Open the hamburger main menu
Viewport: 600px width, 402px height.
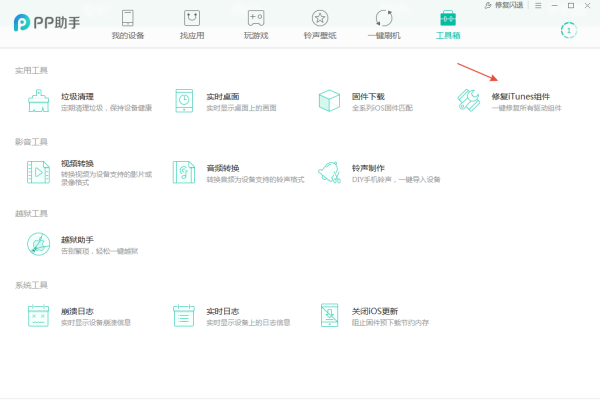click(x=538, y=5)
